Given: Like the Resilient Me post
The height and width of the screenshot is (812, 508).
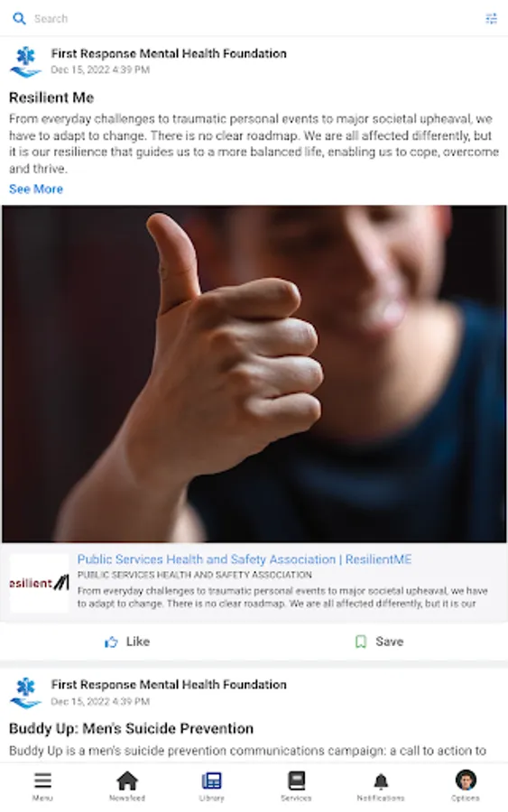Looking at the screenshot, I should pyautogui.click(x=127, y=642).
